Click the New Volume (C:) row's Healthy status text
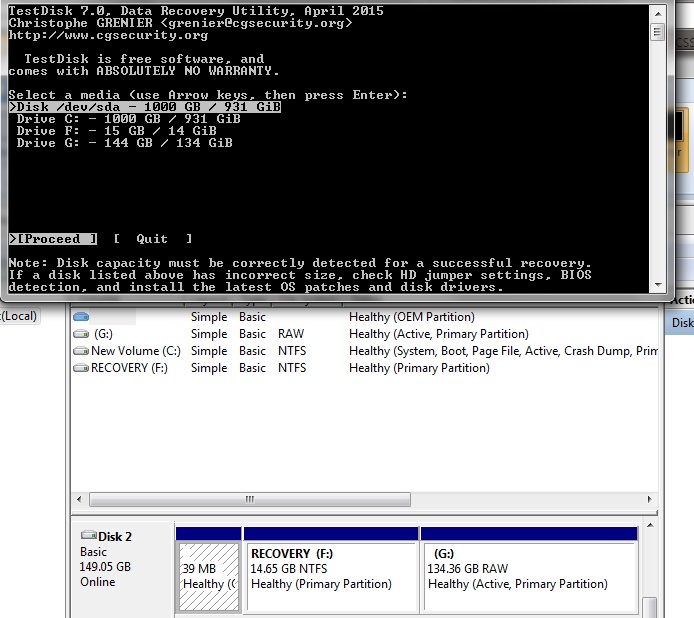Screen dimensions: 694x618 point(369,351)
